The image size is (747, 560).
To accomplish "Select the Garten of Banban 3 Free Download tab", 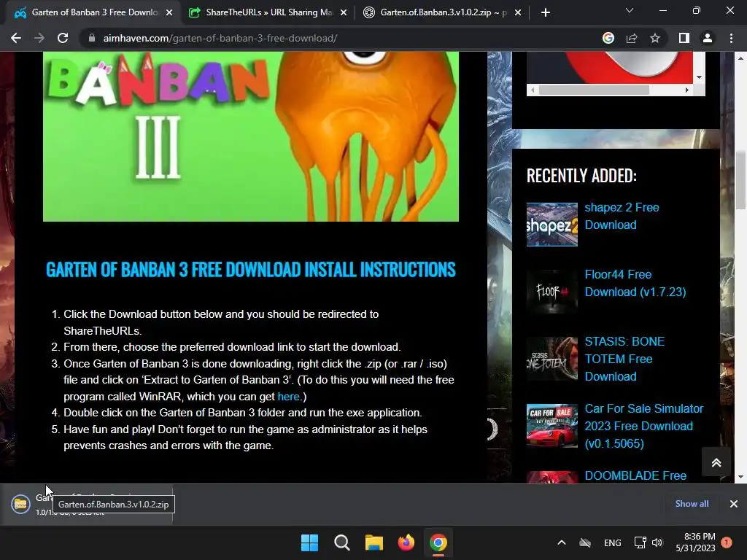I will pyautogui.click(x=94, y=12).
